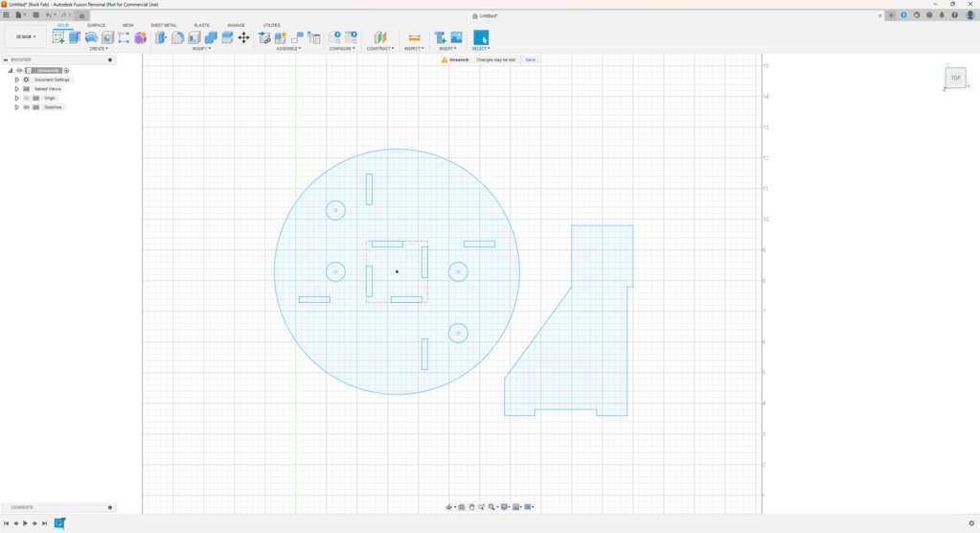Open the Bill of Materials table icon
Screen dimensions: 980x533
tap(314, 37)
